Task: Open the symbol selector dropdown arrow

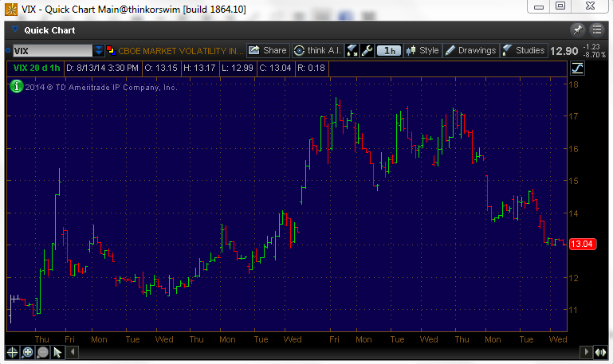Action: [99, 51]
